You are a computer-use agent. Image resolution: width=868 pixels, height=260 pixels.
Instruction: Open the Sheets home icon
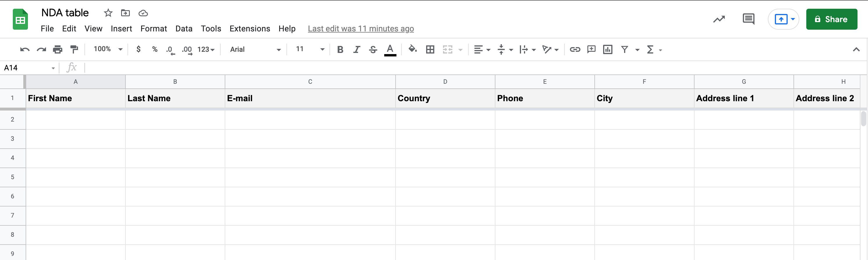pyautogui.click(x=20, y=19)
